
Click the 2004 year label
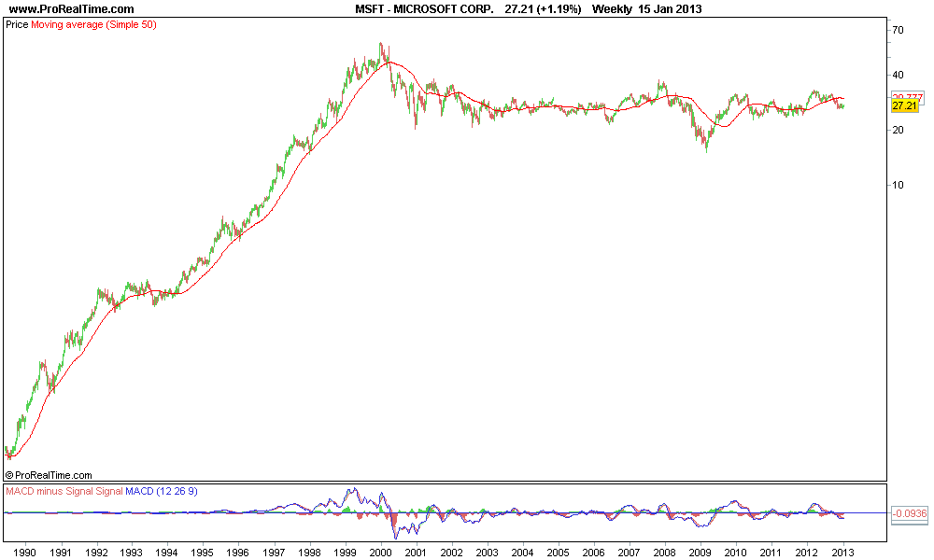(x=522, y=553)
